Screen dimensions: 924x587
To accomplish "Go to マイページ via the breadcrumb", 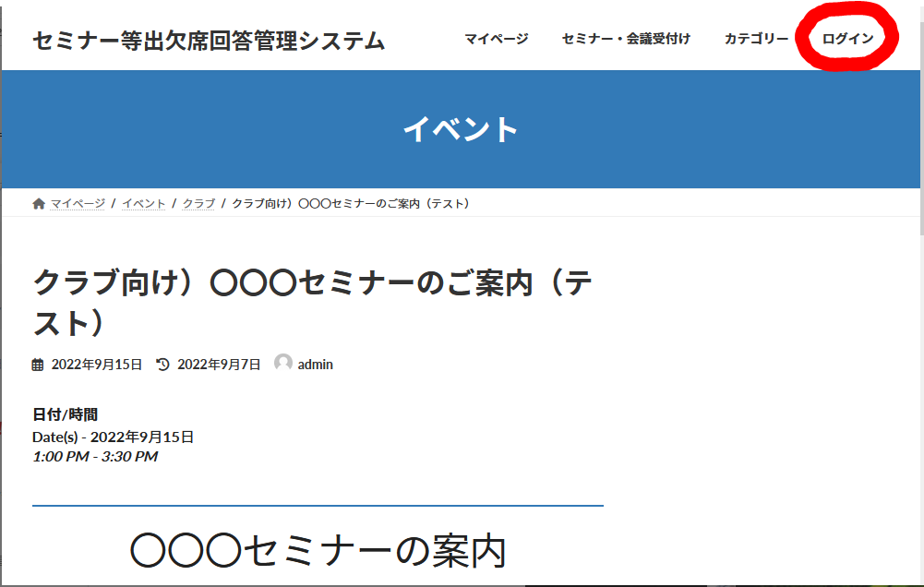I will coord(78,203).
